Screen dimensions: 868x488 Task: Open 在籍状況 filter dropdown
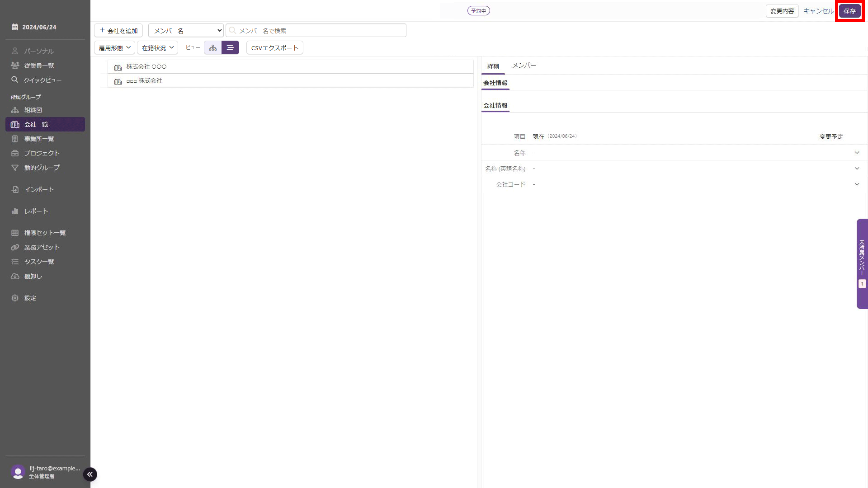[157, 47]
